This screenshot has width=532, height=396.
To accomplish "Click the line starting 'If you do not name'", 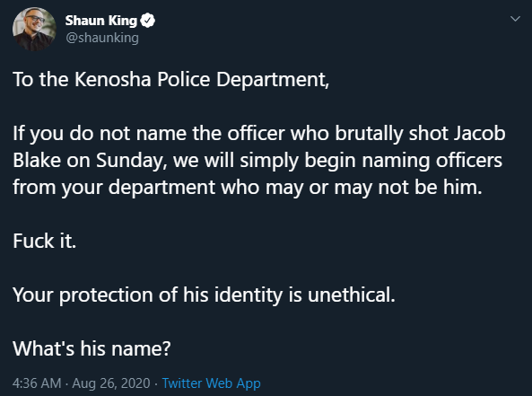I will (x=259, y=134).
